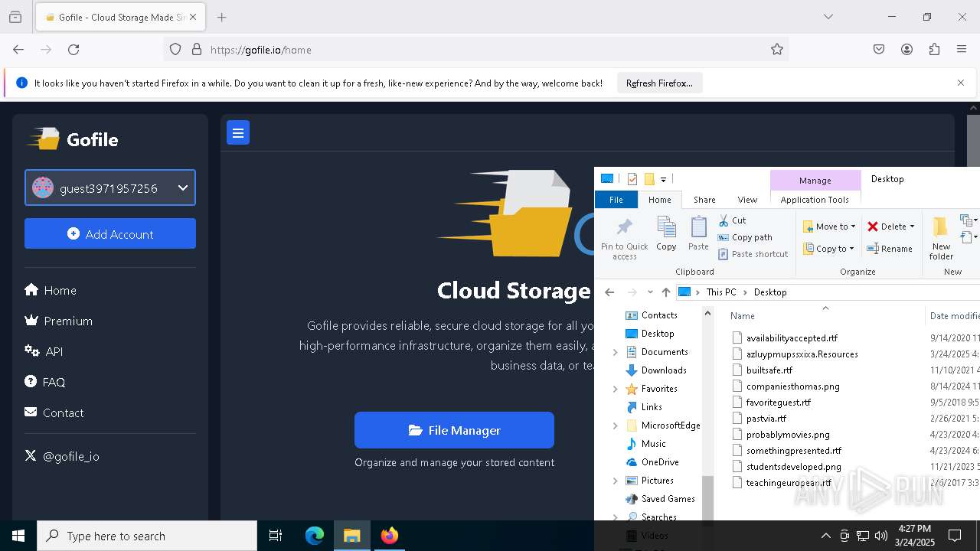This screenshot has width=980, height=551.
Task: Close the Gofile tab
Action: [193, 17]
